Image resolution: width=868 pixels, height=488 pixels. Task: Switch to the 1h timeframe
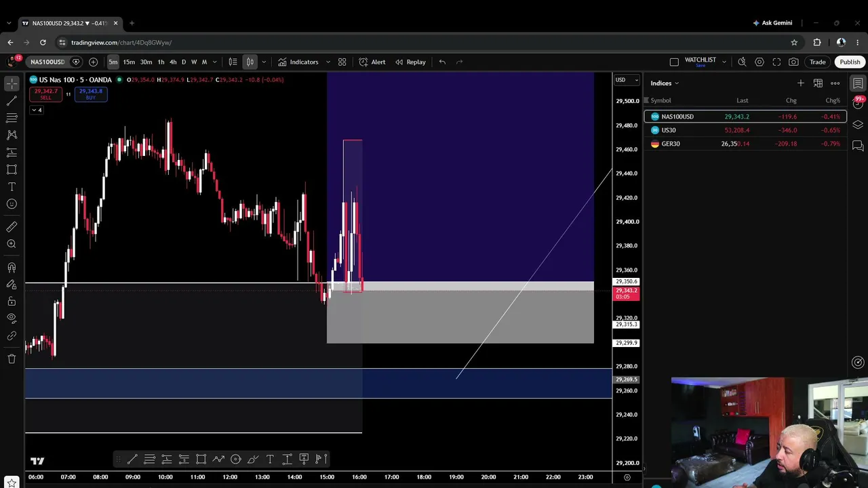tap(161, 62)
